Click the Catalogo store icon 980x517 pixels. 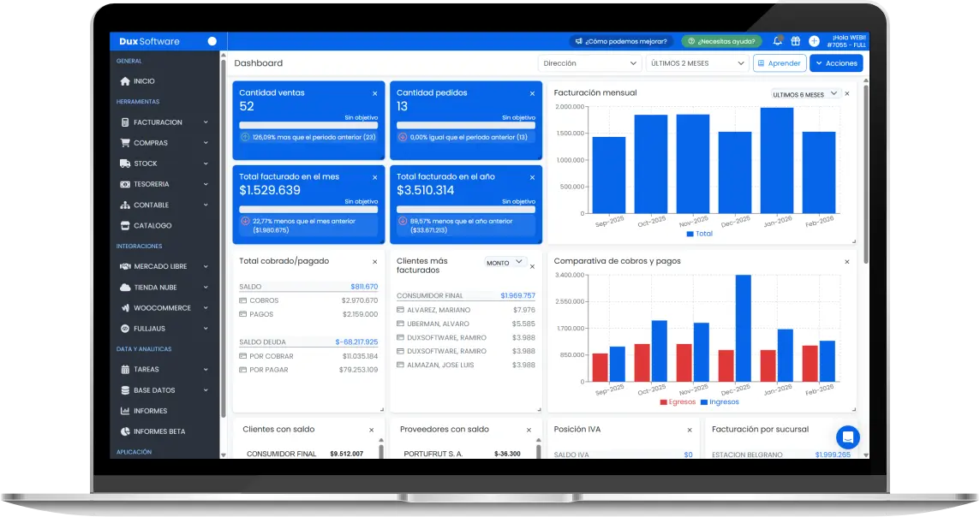tap(125, 226)
